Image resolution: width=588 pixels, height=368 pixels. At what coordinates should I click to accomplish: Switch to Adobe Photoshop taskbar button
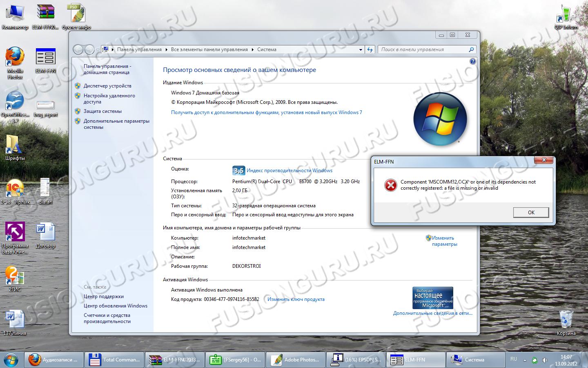[x=296, y=360]
